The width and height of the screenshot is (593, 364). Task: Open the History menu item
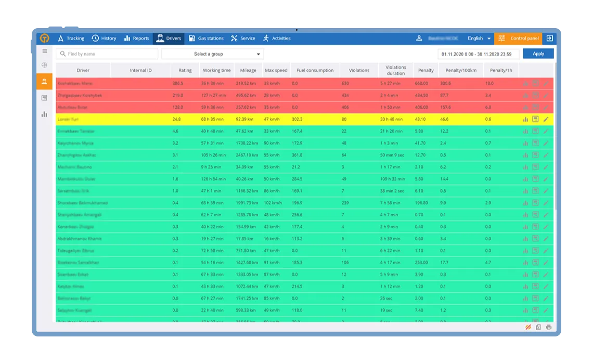[105, 38]
